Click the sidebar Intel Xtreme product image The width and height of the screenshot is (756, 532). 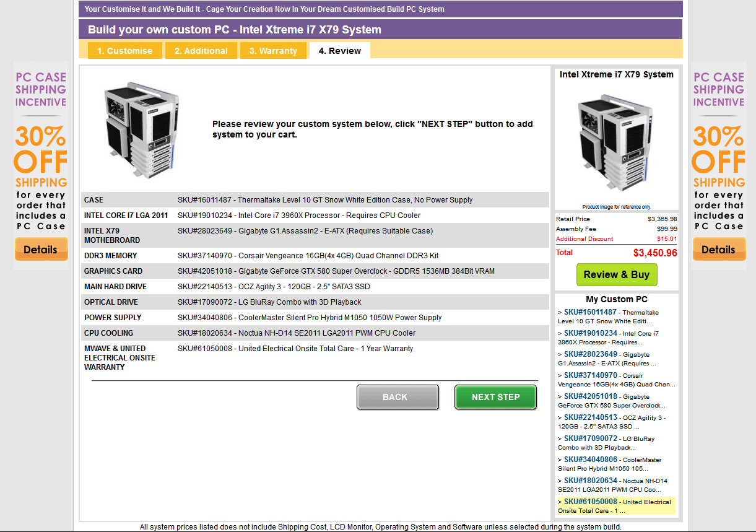(616, 144)
